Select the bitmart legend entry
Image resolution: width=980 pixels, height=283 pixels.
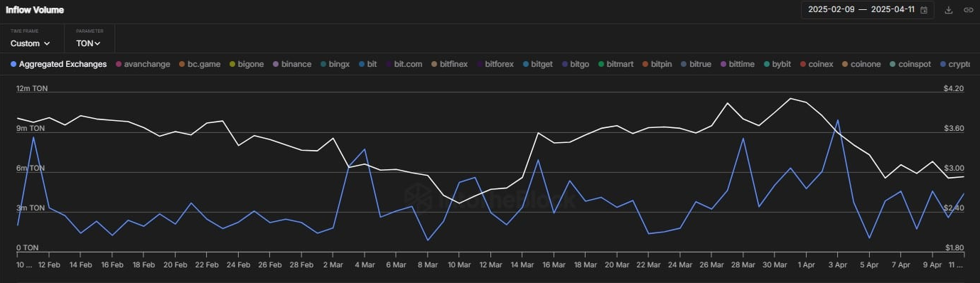[615, 64]
